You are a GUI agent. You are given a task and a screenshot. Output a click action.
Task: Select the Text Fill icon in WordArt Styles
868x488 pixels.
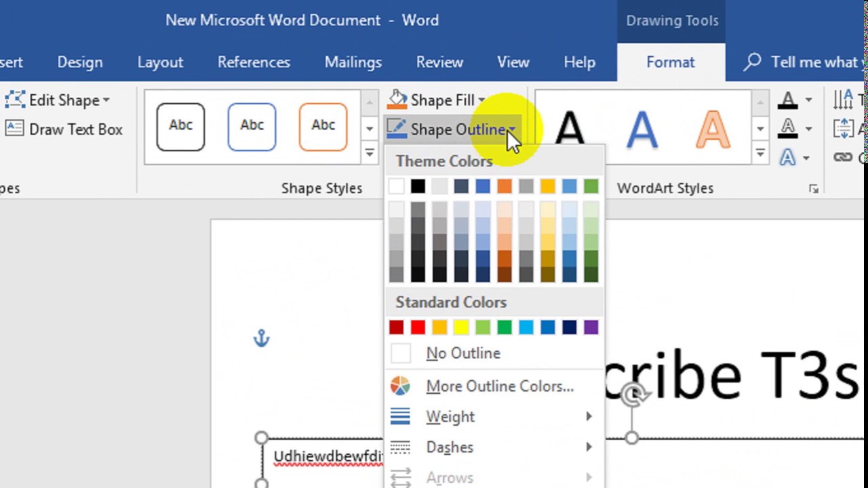787,100
